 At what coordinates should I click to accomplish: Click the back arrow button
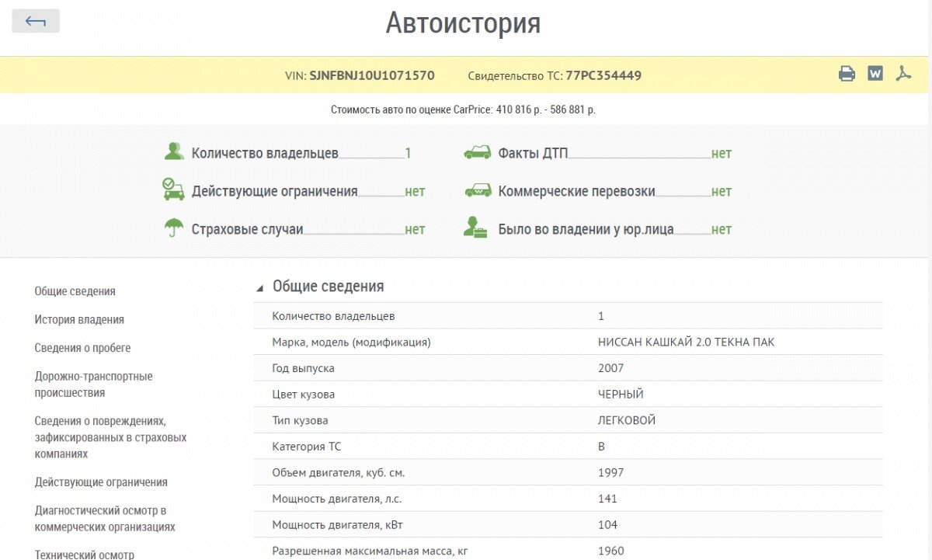(x=36, y=21)
